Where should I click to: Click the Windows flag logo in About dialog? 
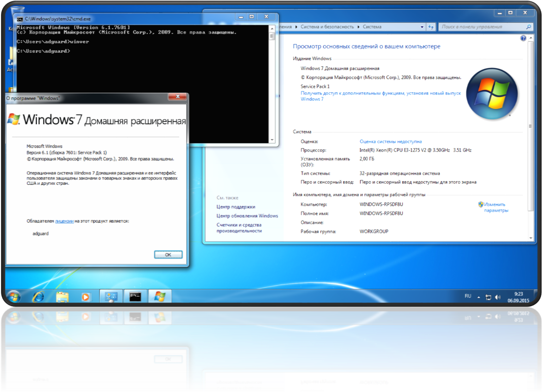tap(14, 119)
